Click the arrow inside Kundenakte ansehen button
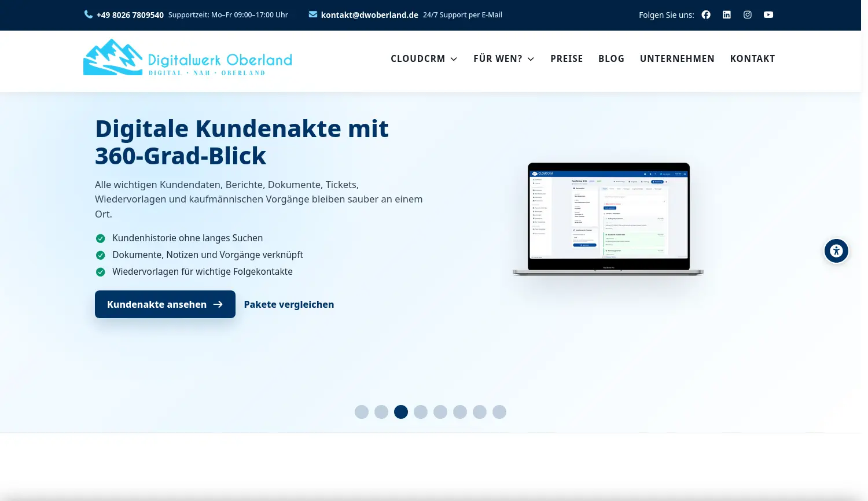This screenshot has width=868, height=501. pyautogui.click(x=218, y=304)
